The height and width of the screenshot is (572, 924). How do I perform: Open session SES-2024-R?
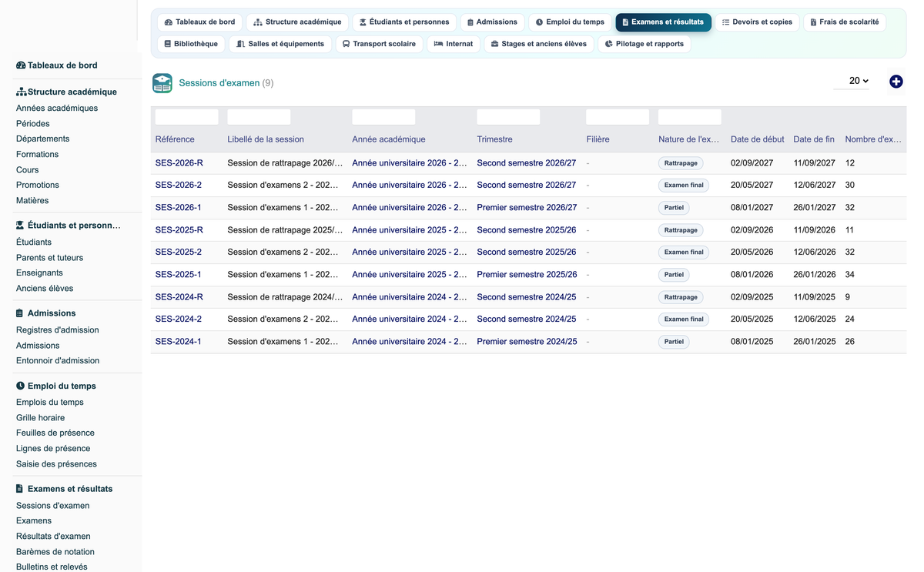(x=179, y=296)
